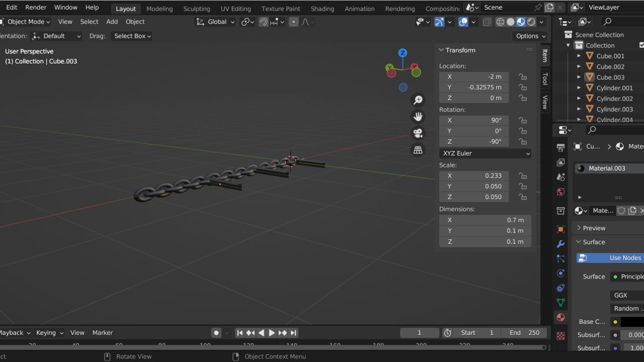The width and height of the screenshot is (644, 362).
Task: Lock Rotation Z with its padlock
Action: pyautogui.click(x=523, y=141)
